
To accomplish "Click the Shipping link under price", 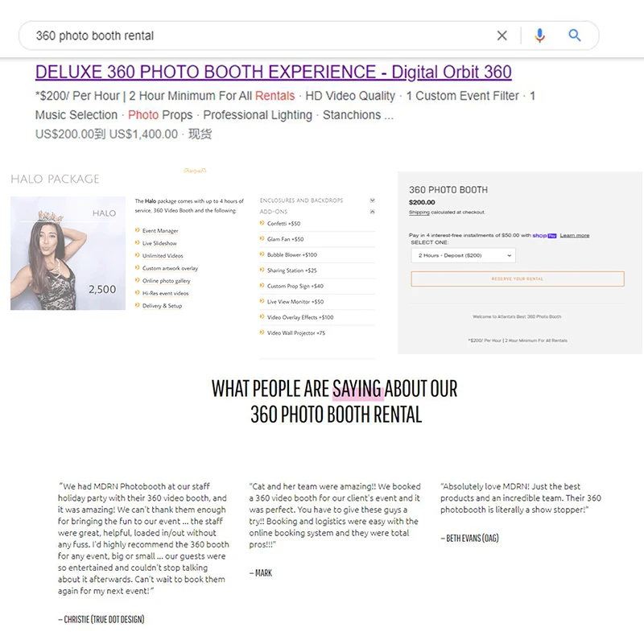I will pyautogui.click(x=419, y=213).
